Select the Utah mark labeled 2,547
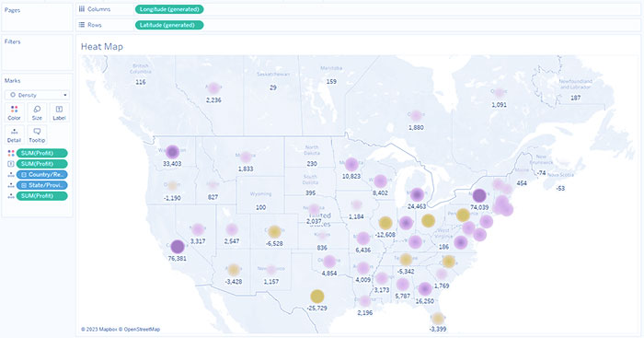This screenshot has width=644, height=338. tap(232, 229)
